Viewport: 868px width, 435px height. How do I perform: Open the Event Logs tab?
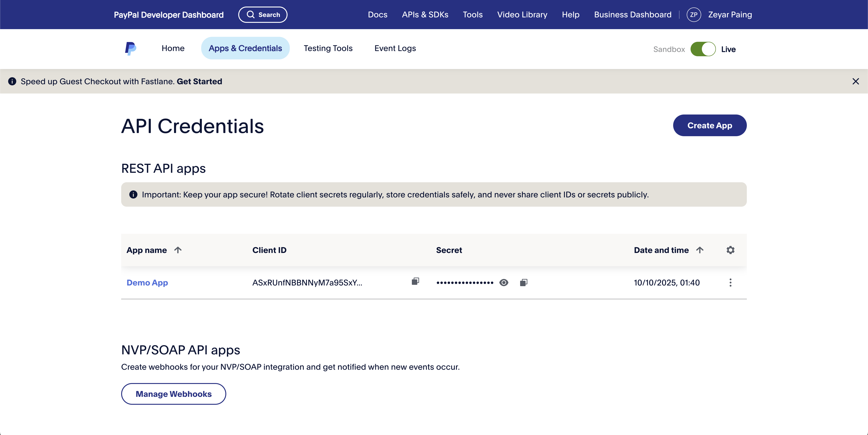click(395, 49)
